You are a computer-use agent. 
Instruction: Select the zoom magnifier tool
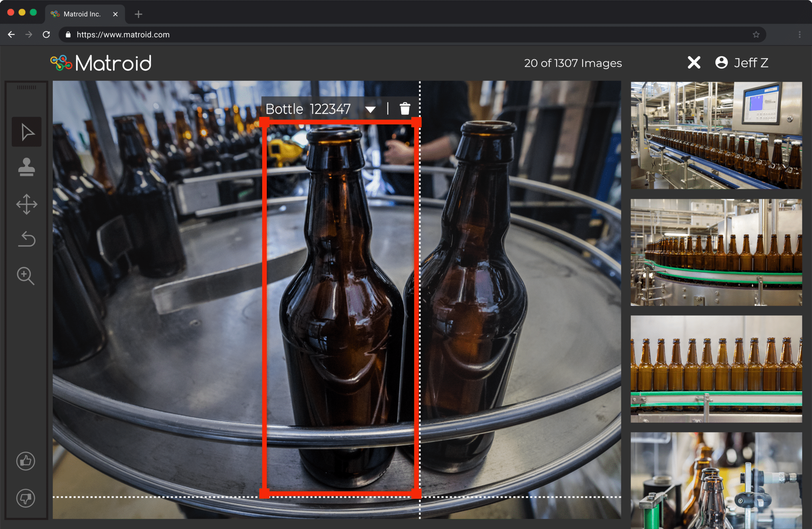26,276
